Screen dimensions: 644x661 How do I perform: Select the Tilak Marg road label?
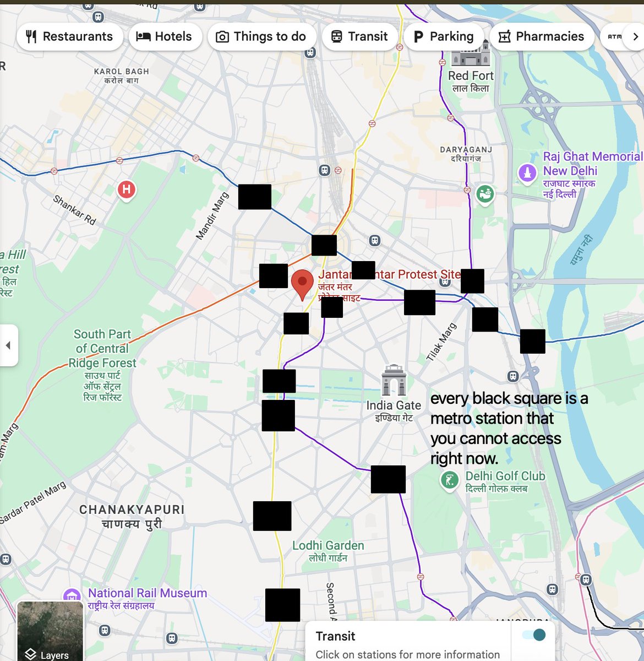tap(441, 342)
